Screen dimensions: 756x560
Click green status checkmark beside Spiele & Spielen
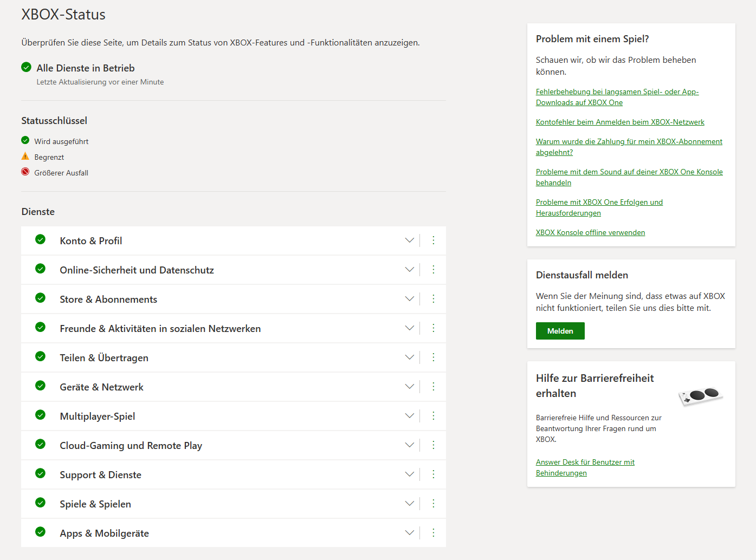click(x=40, y=503)
